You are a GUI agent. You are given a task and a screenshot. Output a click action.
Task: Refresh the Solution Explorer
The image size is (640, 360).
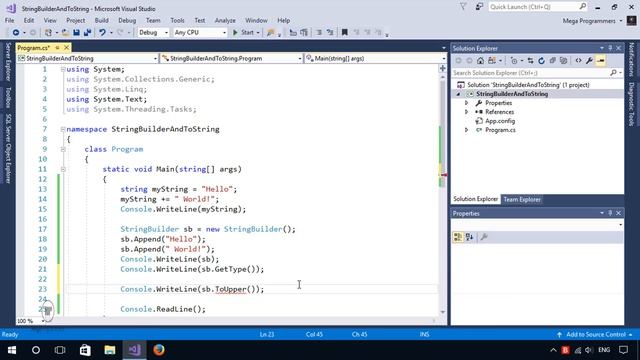point(541,61)
